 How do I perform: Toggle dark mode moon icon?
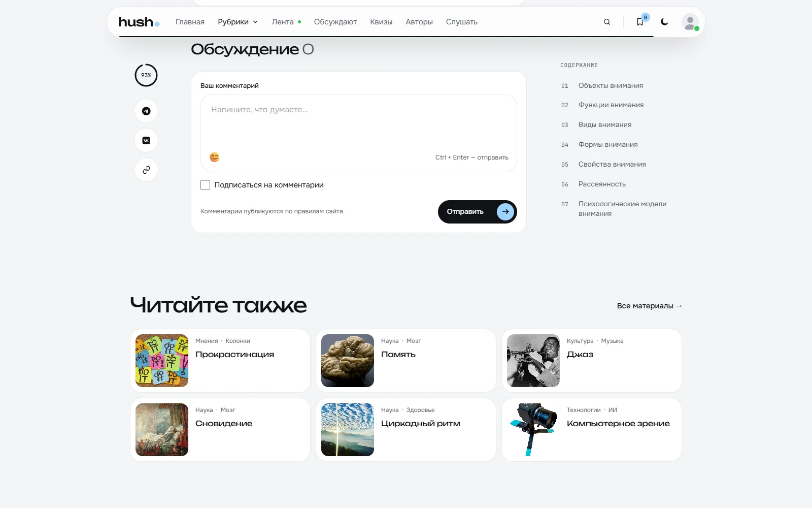664,22
